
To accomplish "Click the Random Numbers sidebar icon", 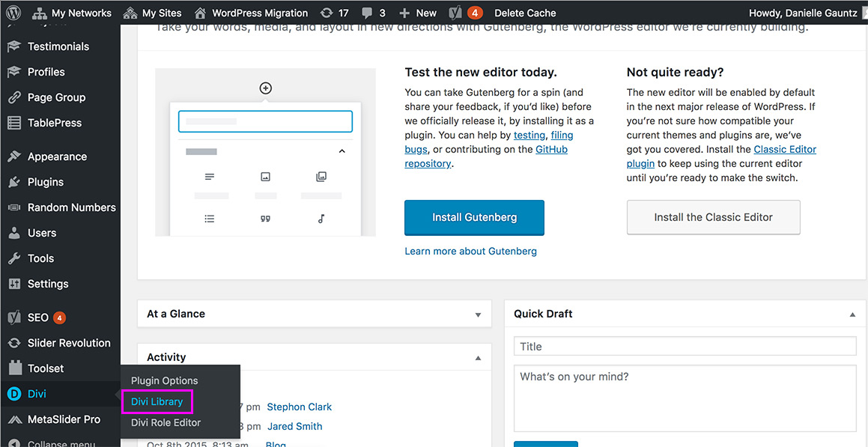I will pos(13,207).
